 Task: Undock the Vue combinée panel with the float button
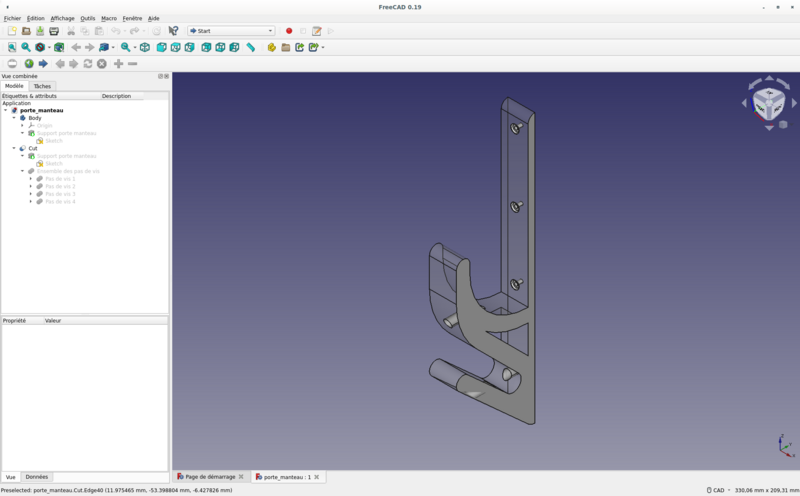(x=160, y=76)
